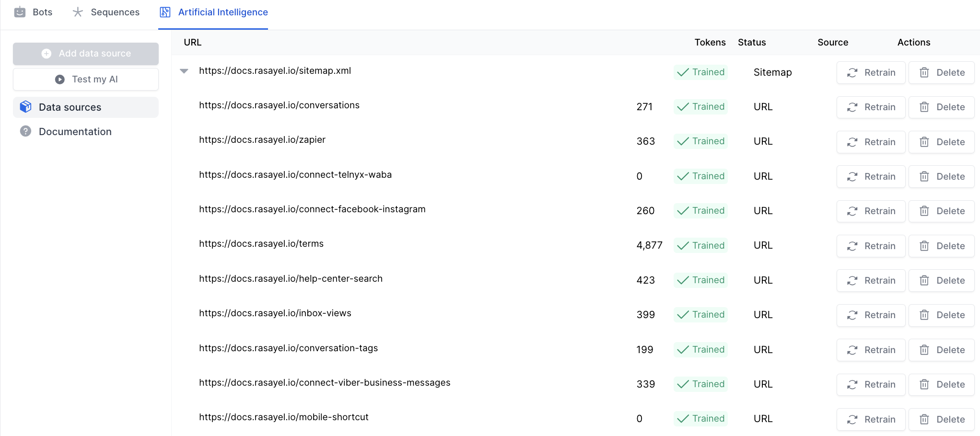Image resolution: width=980 pixels, height=436 pixels.
Task: Click the Bots robot icon
Action: (20, 12)
